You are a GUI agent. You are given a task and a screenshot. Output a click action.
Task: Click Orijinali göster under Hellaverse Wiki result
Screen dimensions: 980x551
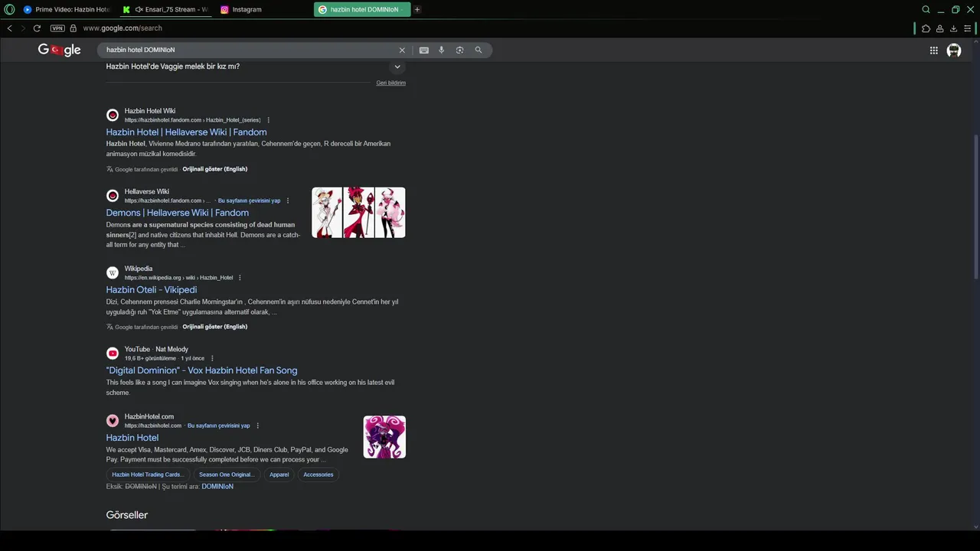(x=214, y=169)
